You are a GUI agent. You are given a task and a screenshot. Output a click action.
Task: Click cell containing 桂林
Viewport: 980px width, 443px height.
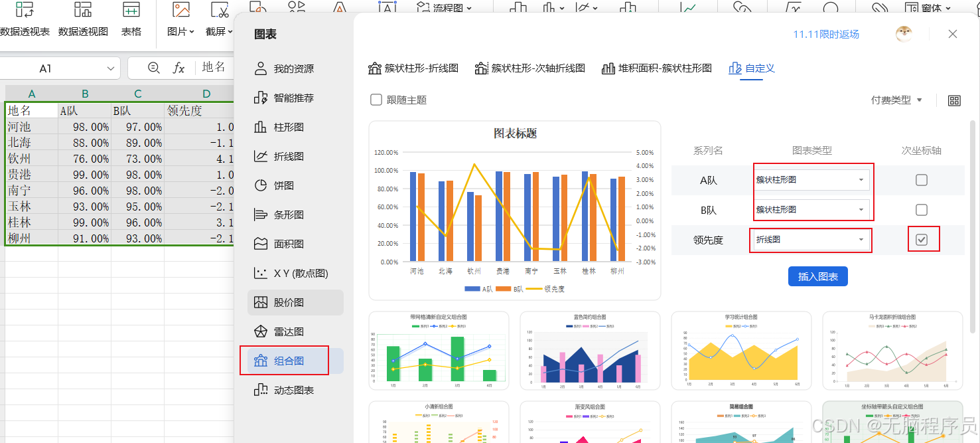[x=32, y=222]
